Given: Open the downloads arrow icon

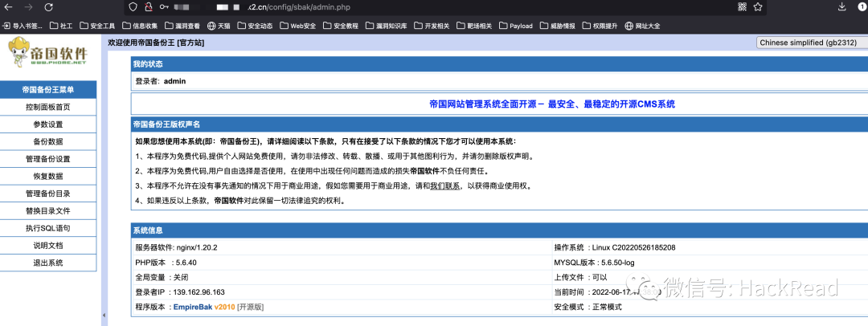Looking at the screenshot, I should point(842,7).
